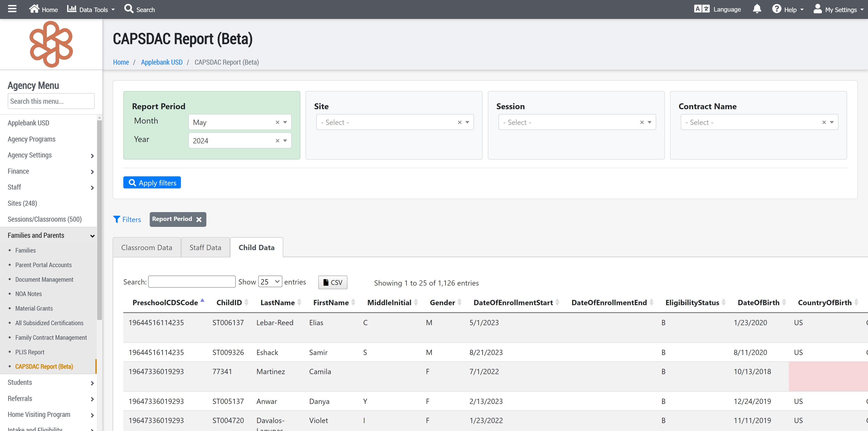The width and height of the screenshot is (868, 431).
Task: Click the Filters funnel icon
Action: (116, 220)
